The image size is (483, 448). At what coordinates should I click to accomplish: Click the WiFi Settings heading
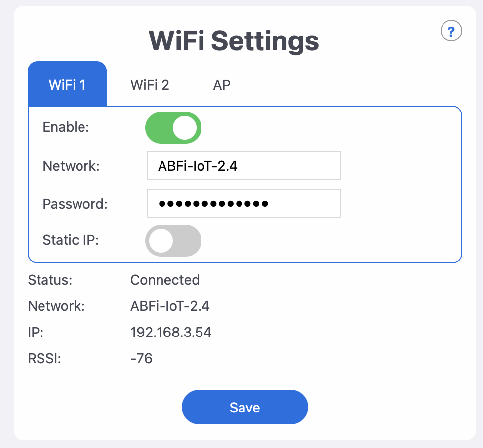pyautogui.click(x=233, y=41)
